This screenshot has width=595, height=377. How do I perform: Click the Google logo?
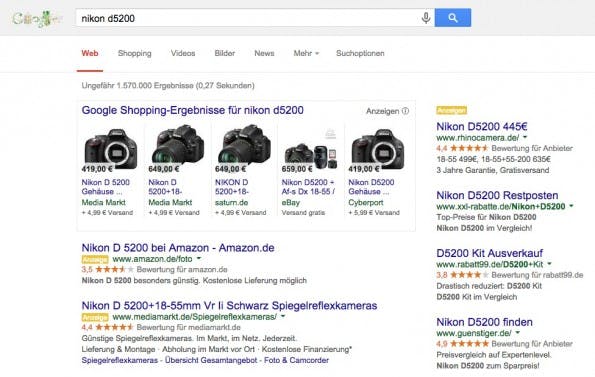36,18
